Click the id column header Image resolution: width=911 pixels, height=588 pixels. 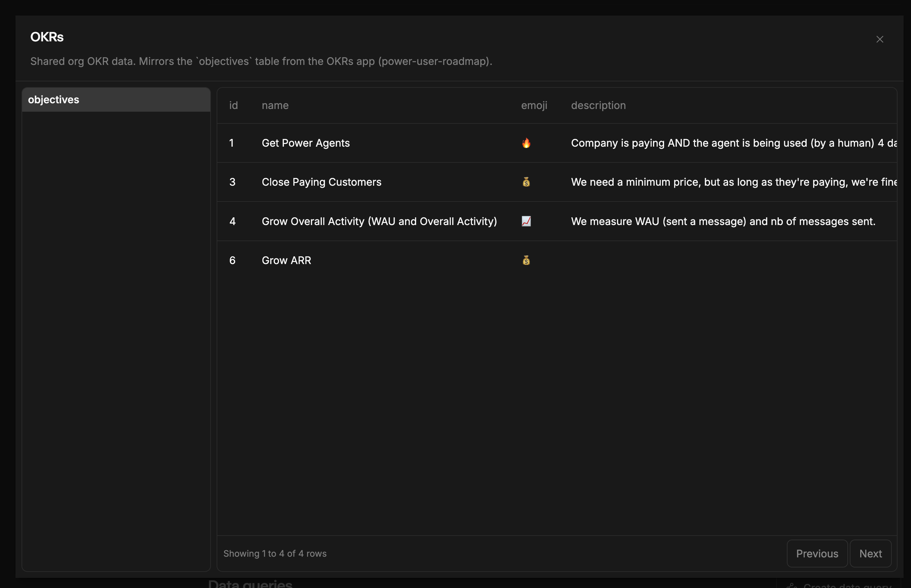coord(233,105)
